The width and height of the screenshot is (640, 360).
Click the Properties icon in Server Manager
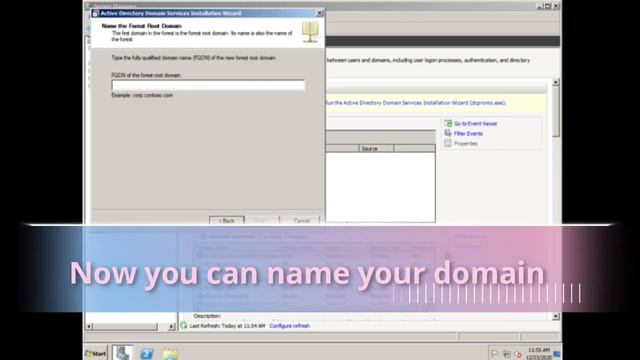click(x=448, y=143)
